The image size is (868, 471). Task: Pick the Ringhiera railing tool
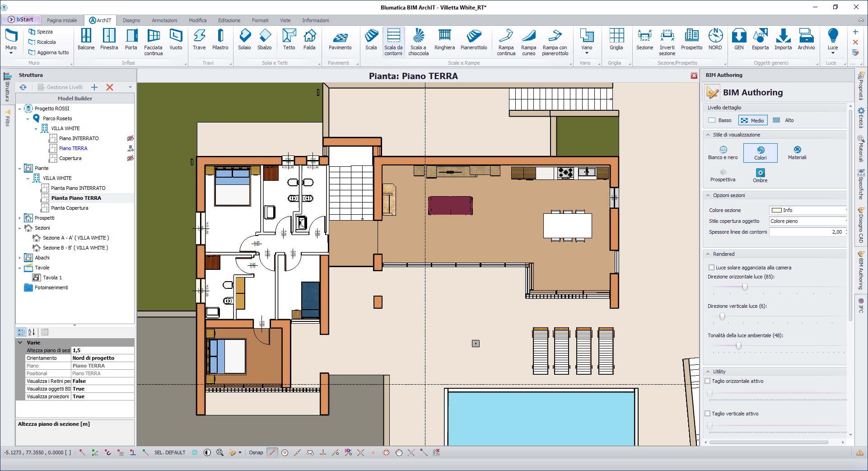(x=444, y=40)
